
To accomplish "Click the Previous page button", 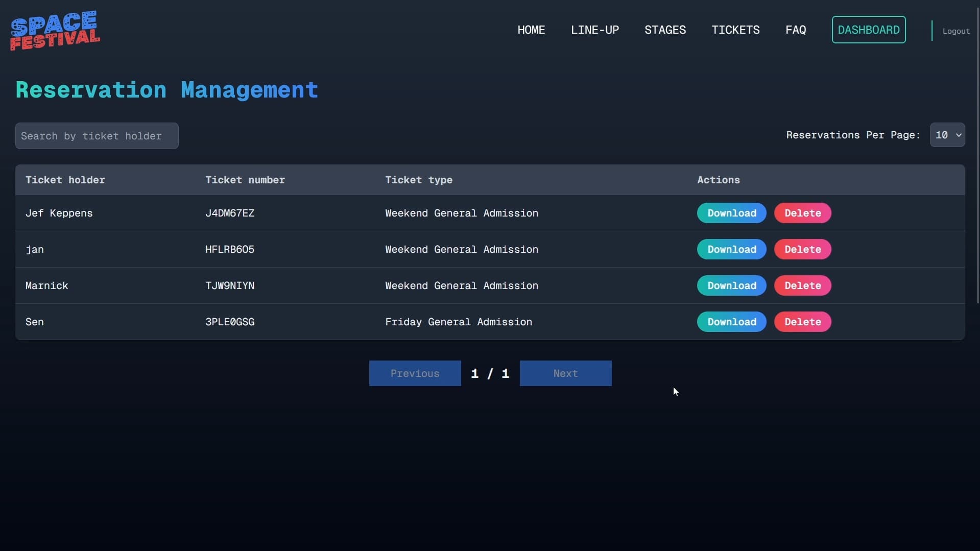I will (x=415, y=373).
